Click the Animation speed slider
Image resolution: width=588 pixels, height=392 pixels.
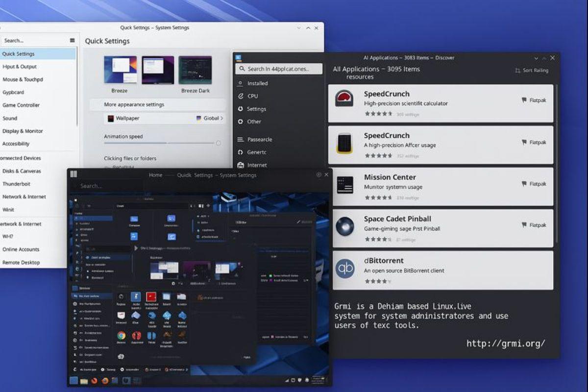click(x=162, y=143)
